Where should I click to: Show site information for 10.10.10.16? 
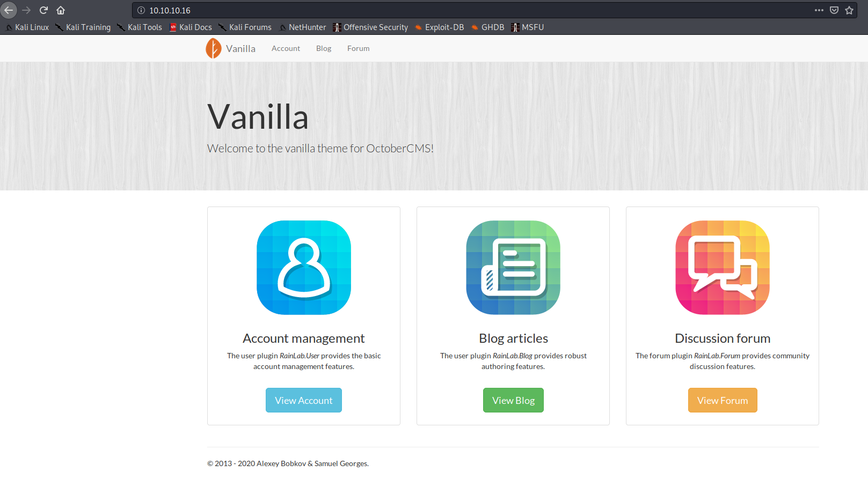click(x=141, y=10)
